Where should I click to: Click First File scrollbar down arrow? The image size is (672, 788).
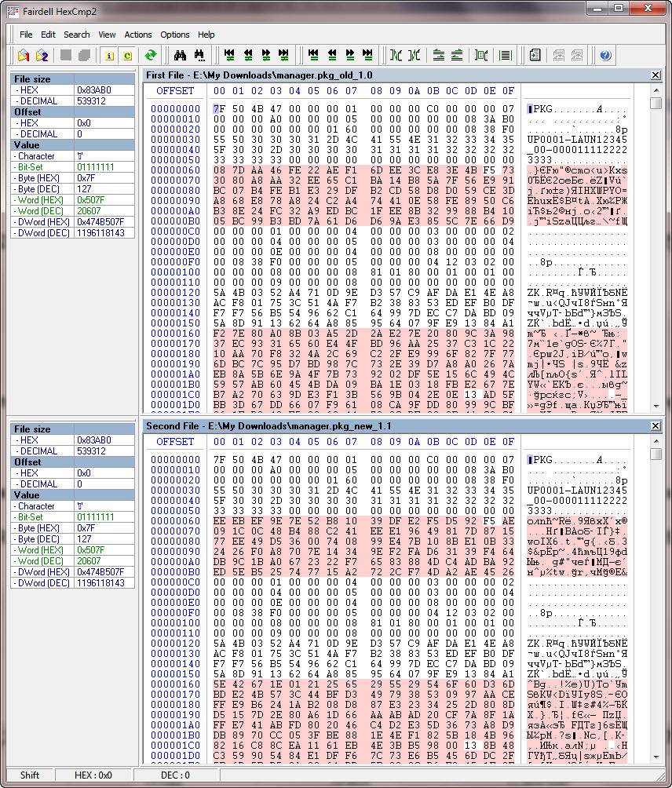[656, 406]
